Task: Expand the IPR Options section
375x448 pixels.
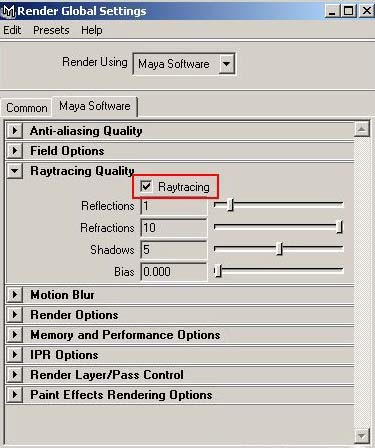Action: (15, 355)
